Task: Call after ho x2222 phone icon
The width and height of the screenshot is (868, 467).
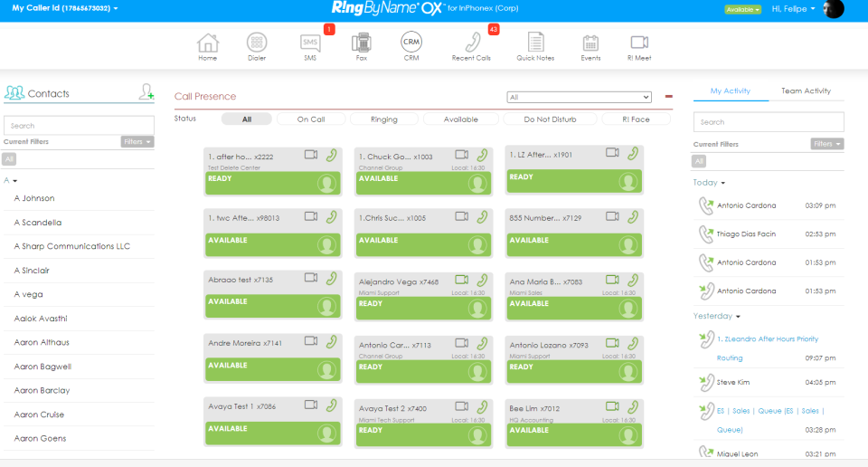Action: pyautogui.click(x=332, y=155)
